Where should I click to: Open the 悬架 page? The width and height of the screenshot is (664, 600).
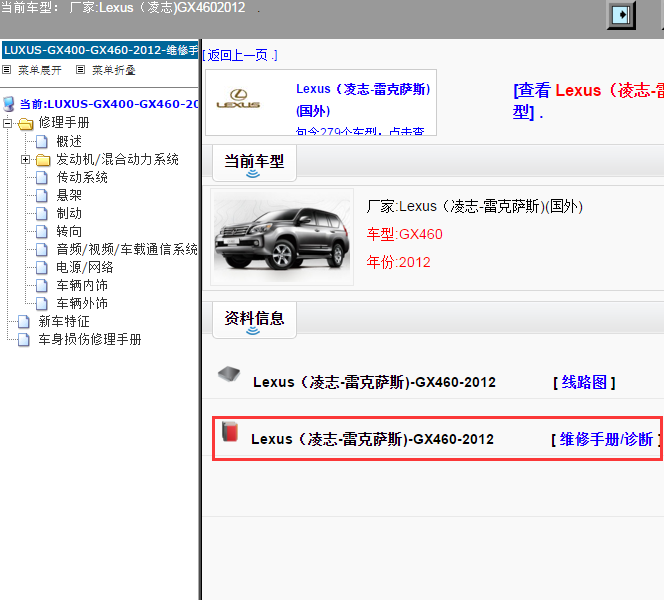coord(69,195)
